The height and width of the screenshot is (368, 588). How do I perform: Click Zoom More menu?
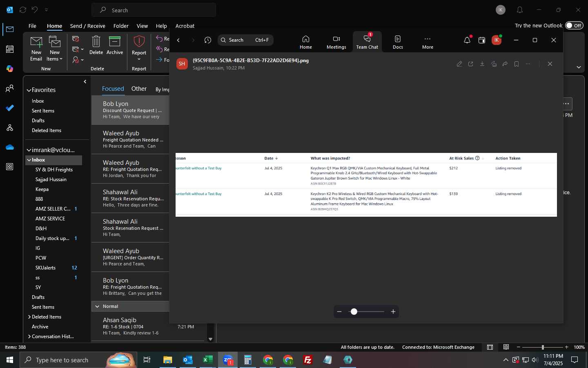pyautogui.click(x=428, y=42)
